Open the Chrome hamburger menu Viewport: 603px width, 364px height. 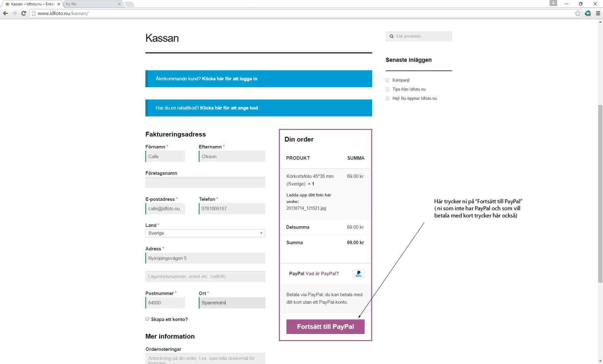coord(598,13)
